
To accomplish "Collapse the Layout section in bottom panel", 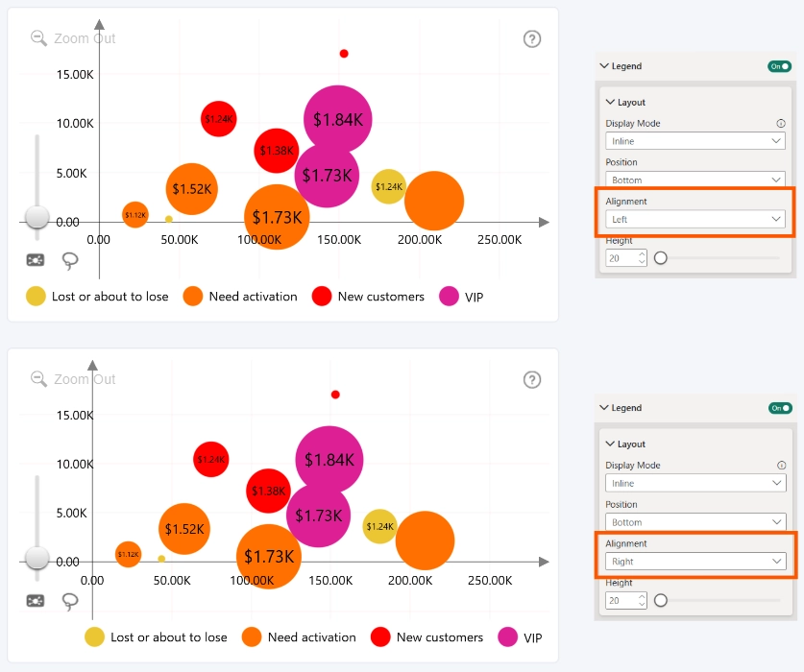I will point(610,444).
